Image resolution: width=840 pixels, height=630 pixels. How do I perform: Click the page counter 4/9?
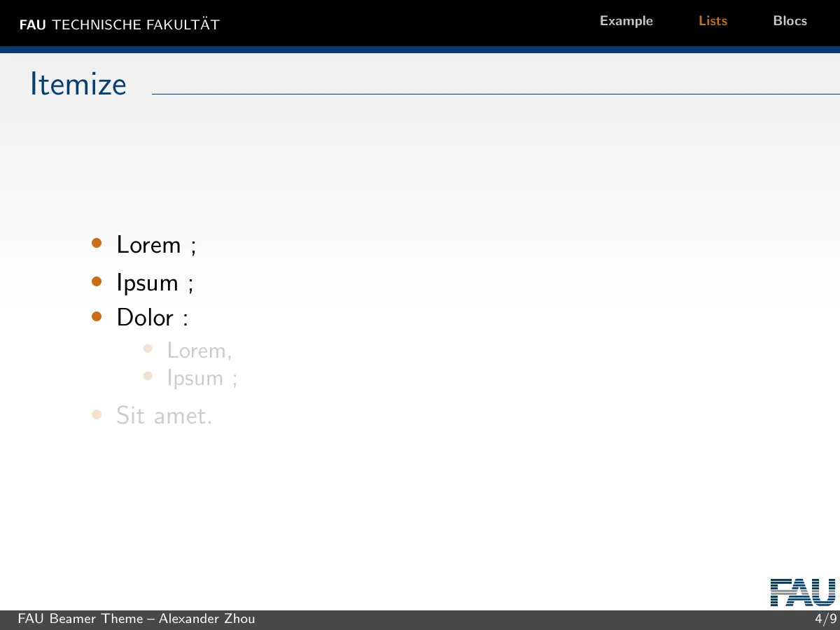[x=825, y=619]
